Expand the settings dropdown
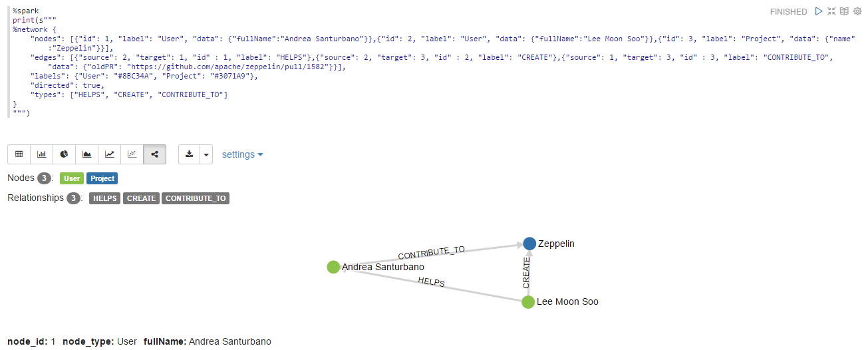Image resolution: width=868 pixels, height=350 pixels. tap(242, 154)
